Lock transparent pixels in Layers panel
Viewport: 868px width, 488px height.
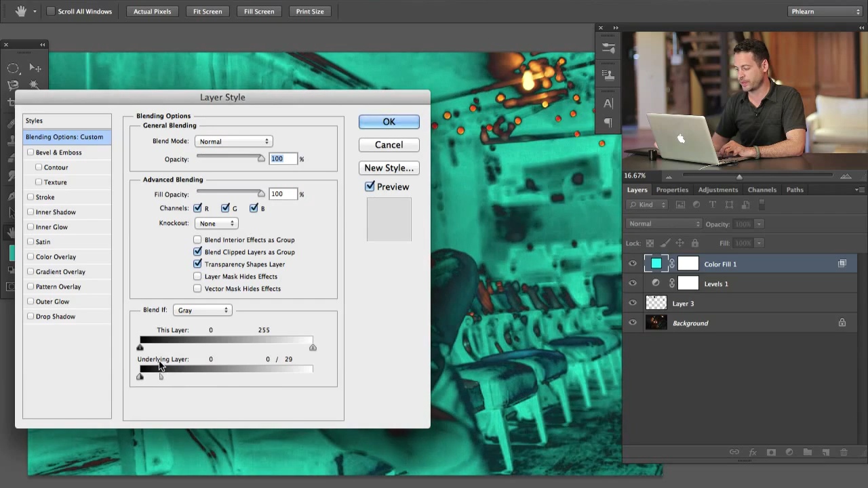coord(650,243)
